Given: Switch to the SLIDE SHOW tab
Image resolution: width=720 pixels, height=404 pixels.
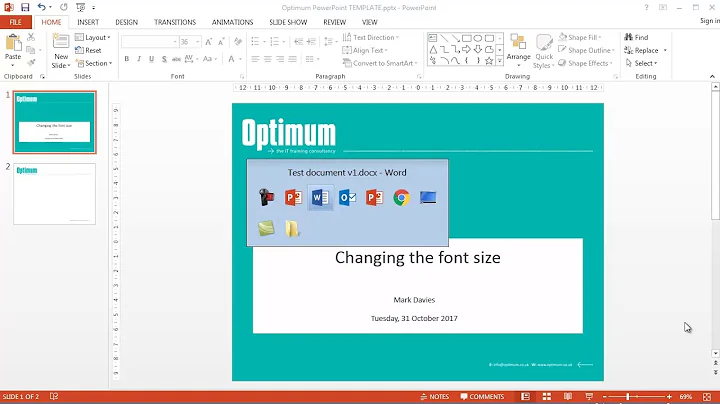Looking at the screenshot, I should (x=288, y=22).
